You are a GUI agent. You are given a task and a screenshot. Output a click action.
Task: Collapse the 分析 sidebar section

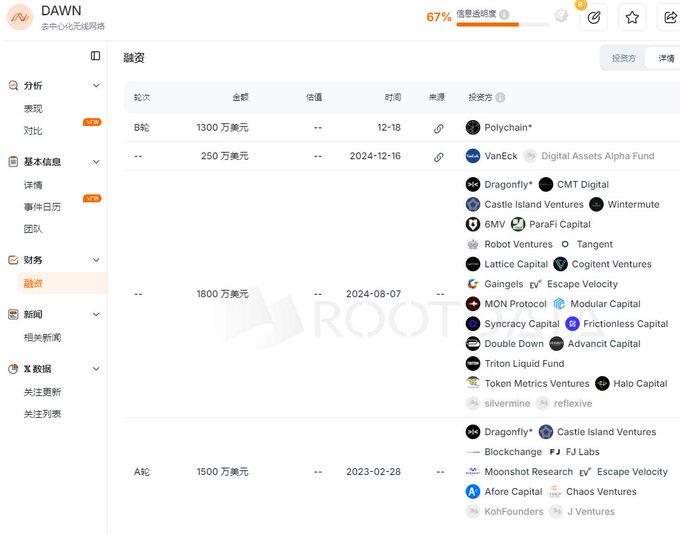(96, 86)
